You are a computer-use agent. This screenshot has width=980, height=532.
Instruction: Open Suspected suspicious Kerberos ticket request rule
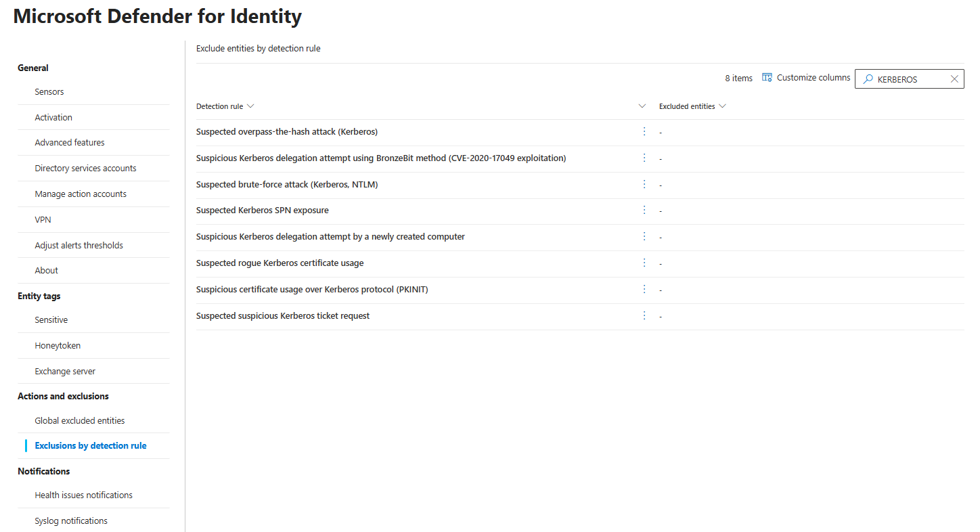coord(283,316)
